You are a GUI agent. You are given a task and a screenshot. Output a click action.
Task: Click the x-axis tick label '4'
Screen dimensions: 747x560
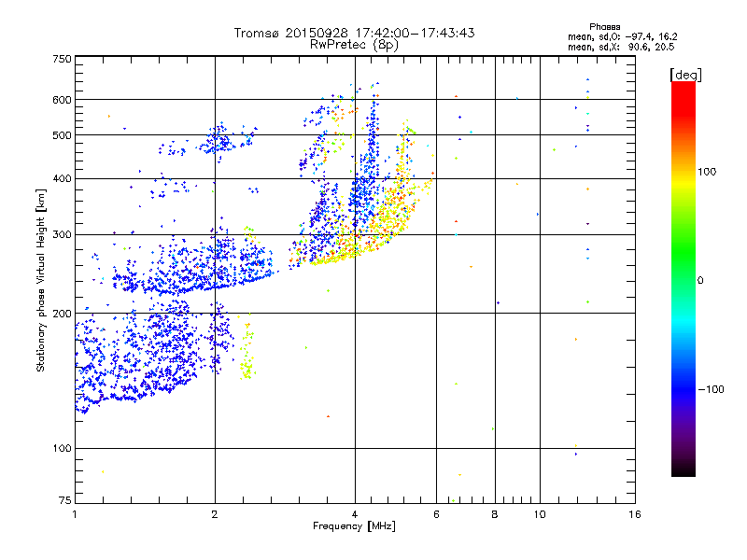(x=355, y=514)
